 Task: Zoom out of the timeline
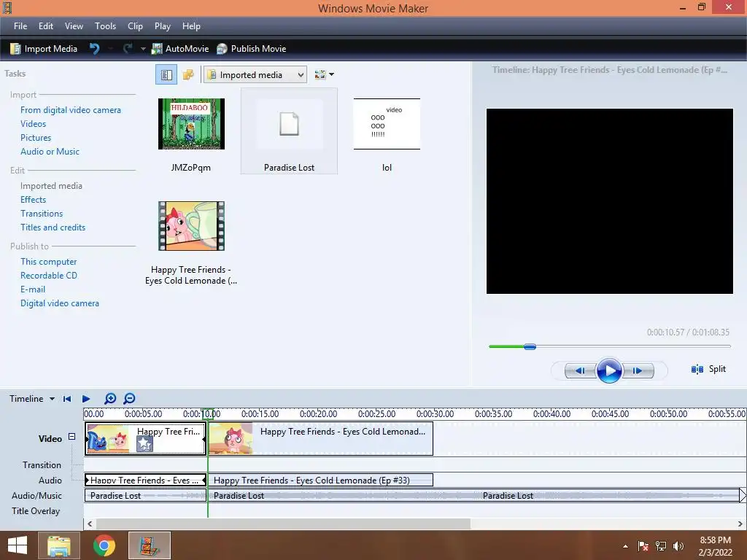pos(129,399)
